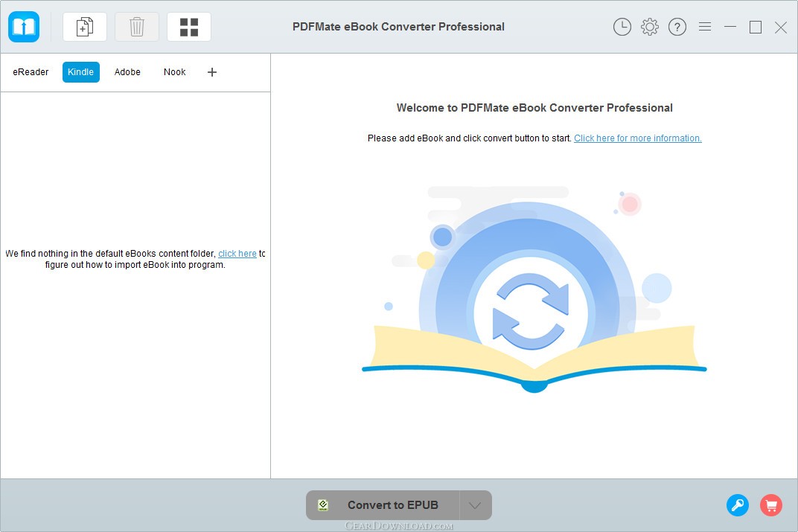Screen dimensions: 798x532
Task: Click the EPUB format icon on convert button
Action: point(322,505)
